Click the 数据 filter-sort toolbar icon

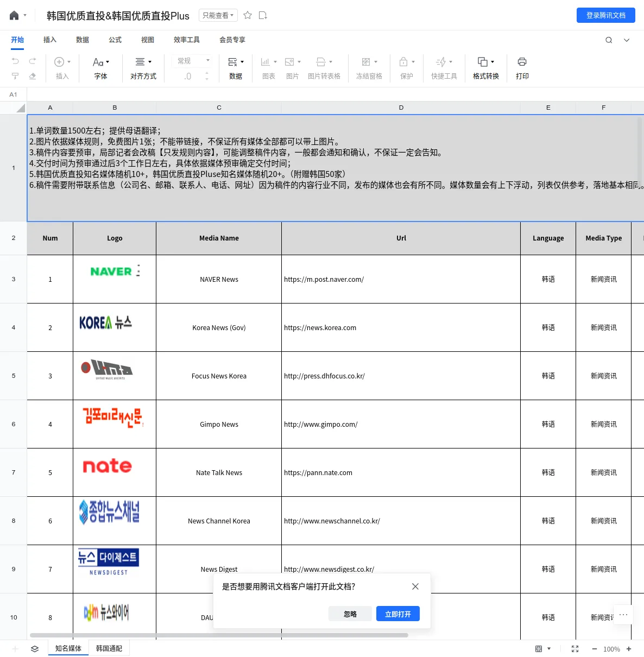[232, 62]
